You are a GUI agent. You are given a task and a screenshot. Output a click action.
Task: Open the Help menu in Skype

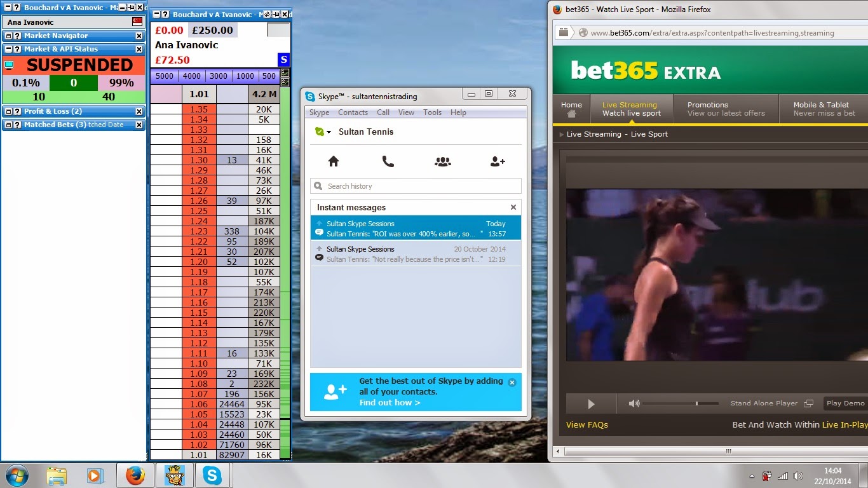tap(458, 112)
